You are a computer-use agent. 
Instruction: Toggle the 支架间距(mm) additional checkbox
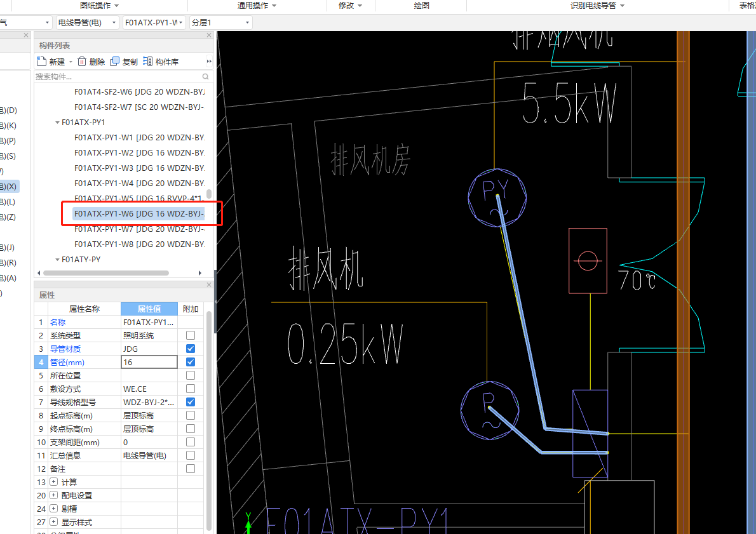click(191, 442)
